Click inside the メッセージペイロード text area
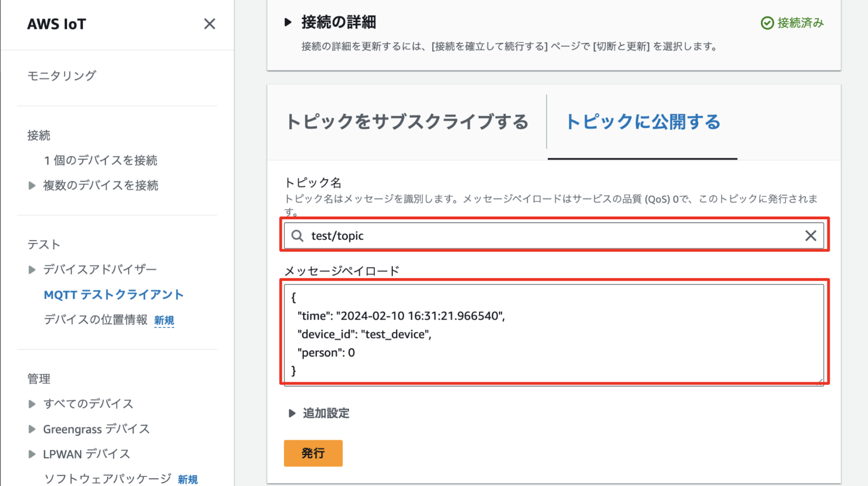Image resolution: width=868 pixels, height=486 pixels. tap(552, 333)
